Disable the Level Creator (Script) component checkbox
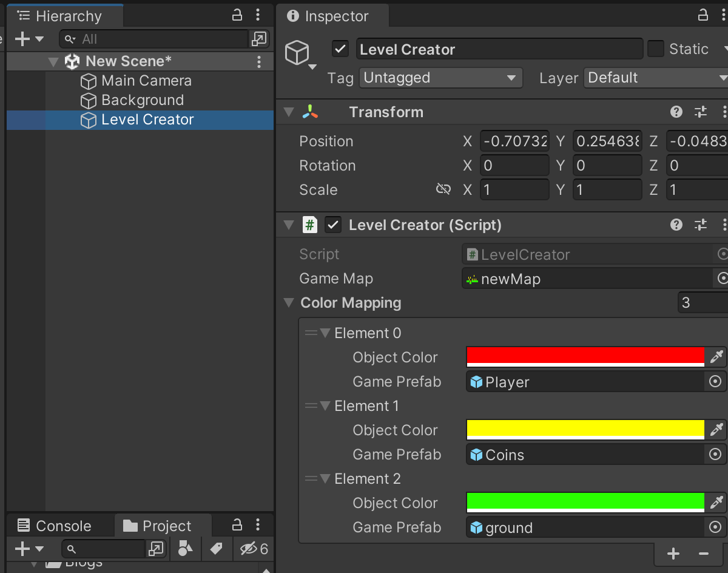The width and height of the screenshot is (728, 573). pyautogui.click(x=333, y=224)
